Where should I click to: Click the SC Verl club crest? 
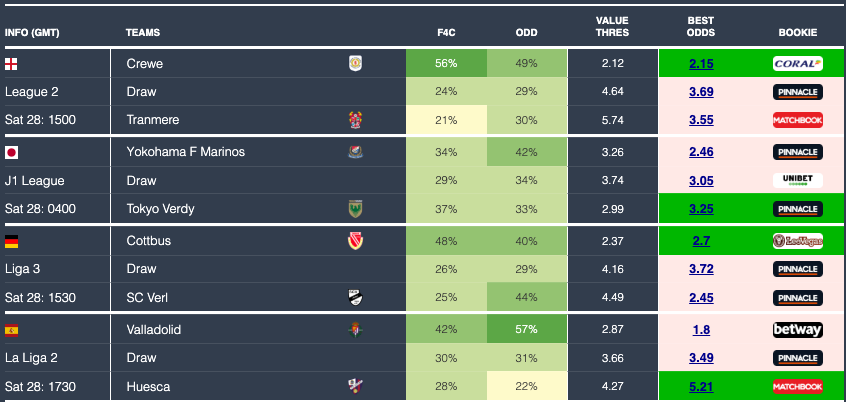355,297
